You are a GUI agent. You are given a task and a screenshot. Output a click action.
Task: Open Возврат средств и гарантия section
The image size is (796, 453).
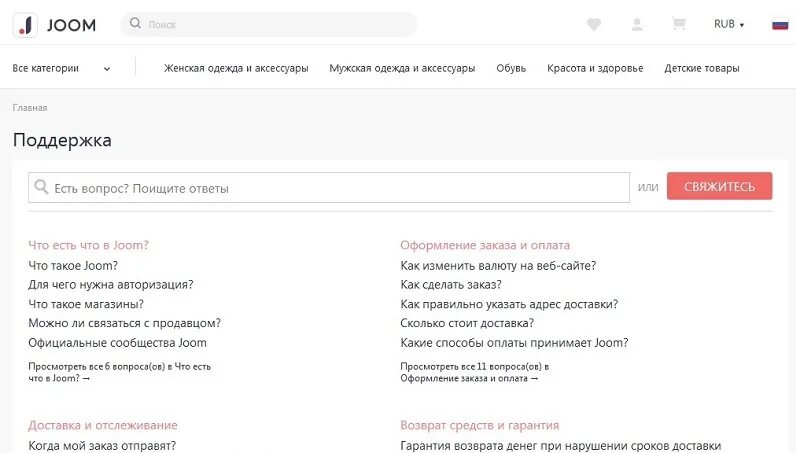(480, 425)
